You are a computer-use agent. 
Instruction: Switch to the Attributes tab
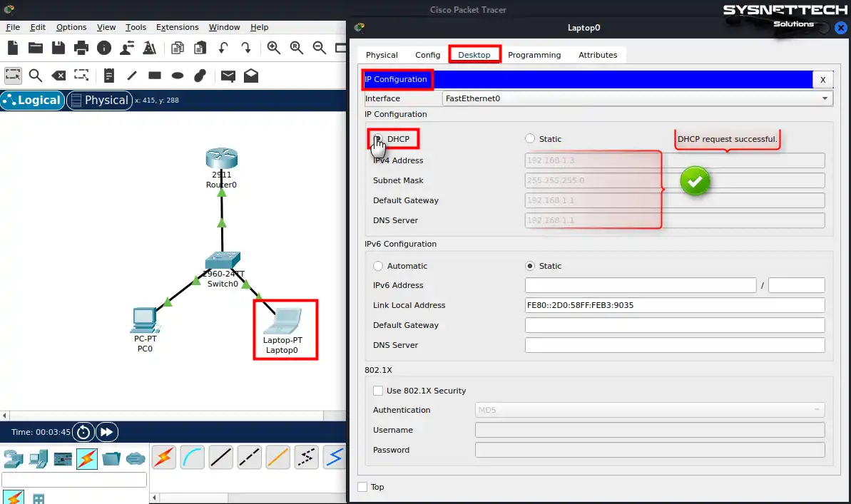tap(598, 55)
